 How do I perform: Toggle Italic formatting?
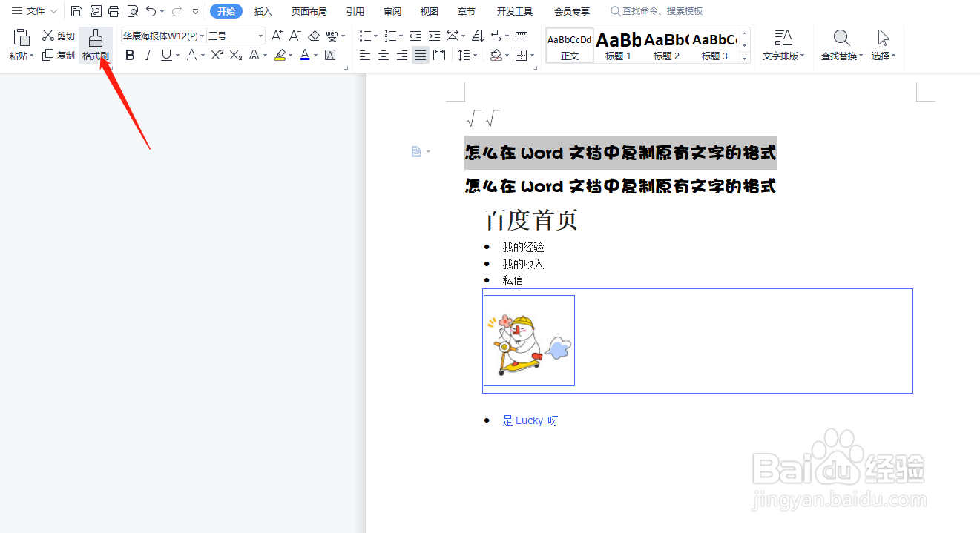point(148,55)
